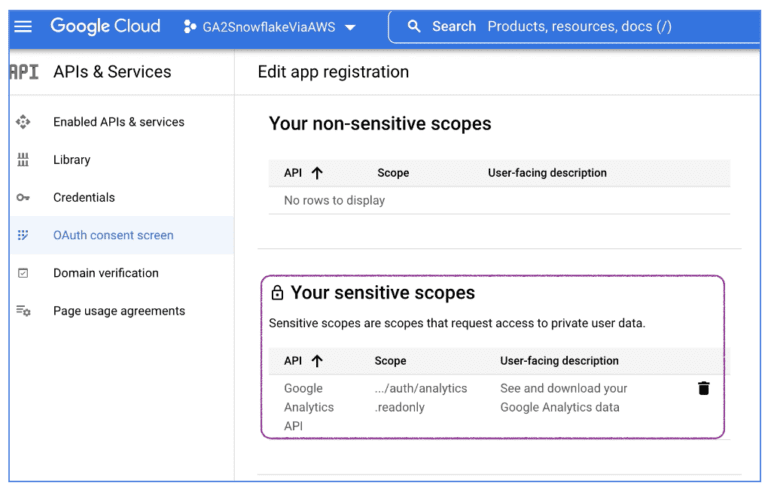The width and height of the screenshot is (768, 492).
Task: Select the .../auth/analytics.readonly scope cell
Action: click(421, 398)
